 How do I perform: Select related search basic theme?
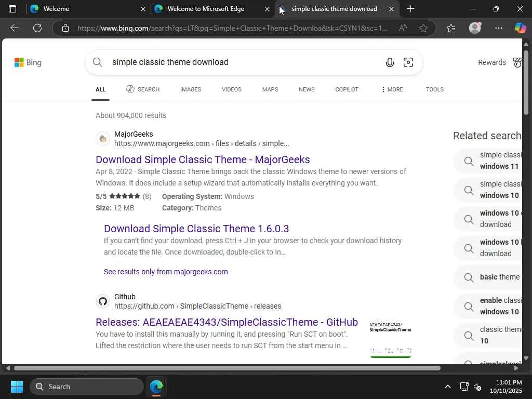pos(488,277)
